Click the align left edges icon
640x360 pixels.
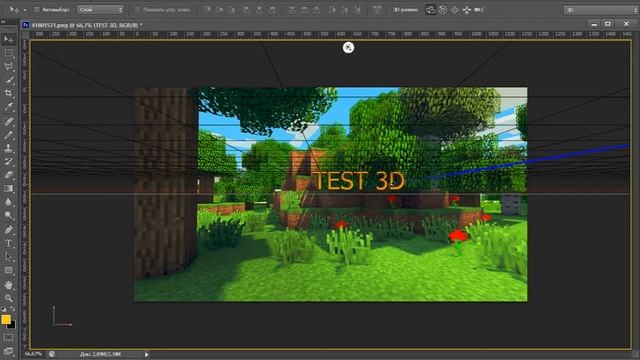coord(247,10)
